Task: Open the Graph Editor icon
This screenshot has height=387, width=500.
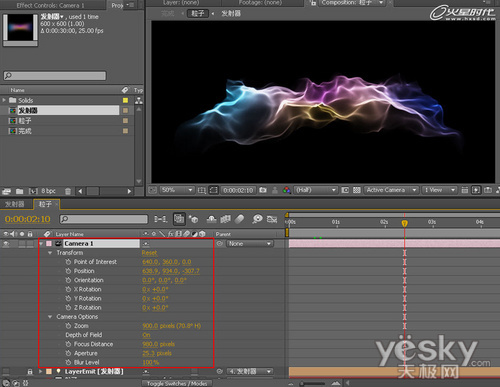Action: [272, 219]
